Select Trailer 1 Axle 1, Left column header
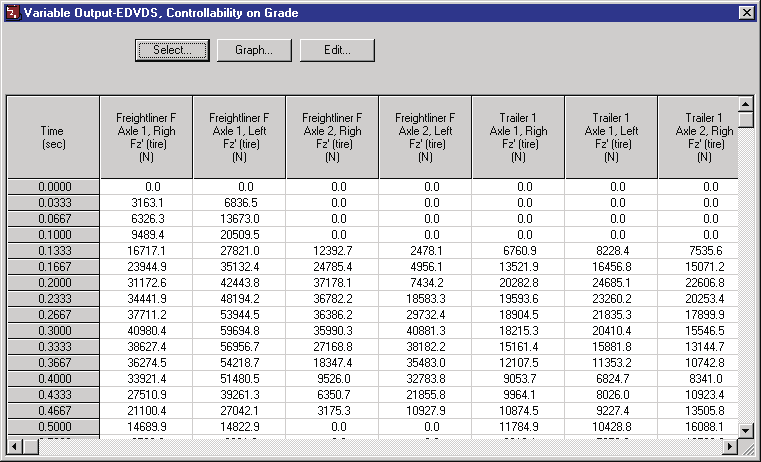Viewport: 761px width, 462px height. click(611, 137)
